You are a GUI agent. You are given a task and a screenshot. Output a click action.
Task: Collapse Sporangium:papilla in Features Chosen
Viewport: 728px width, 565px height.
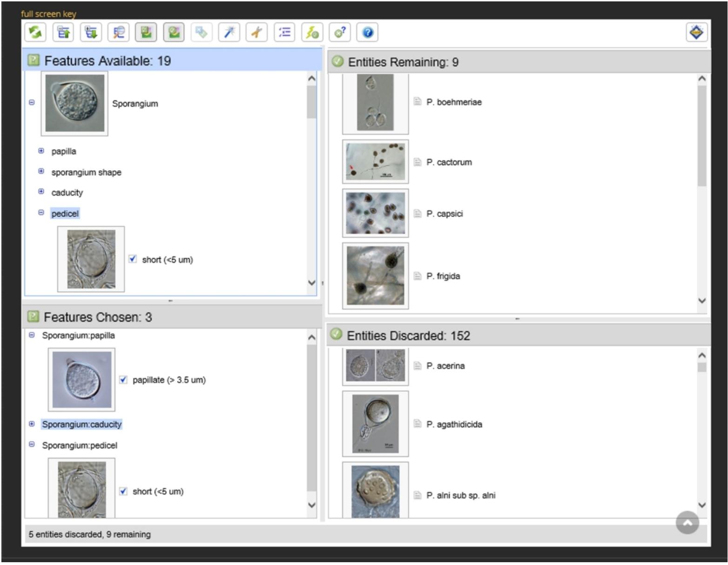coord(32,335)
